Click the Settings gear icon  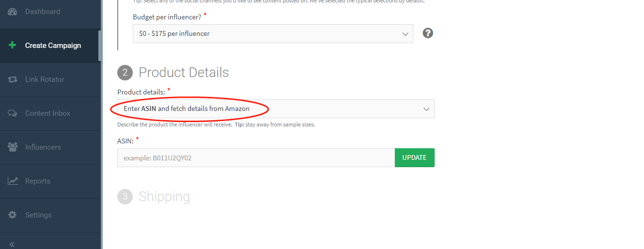[13, 215]
